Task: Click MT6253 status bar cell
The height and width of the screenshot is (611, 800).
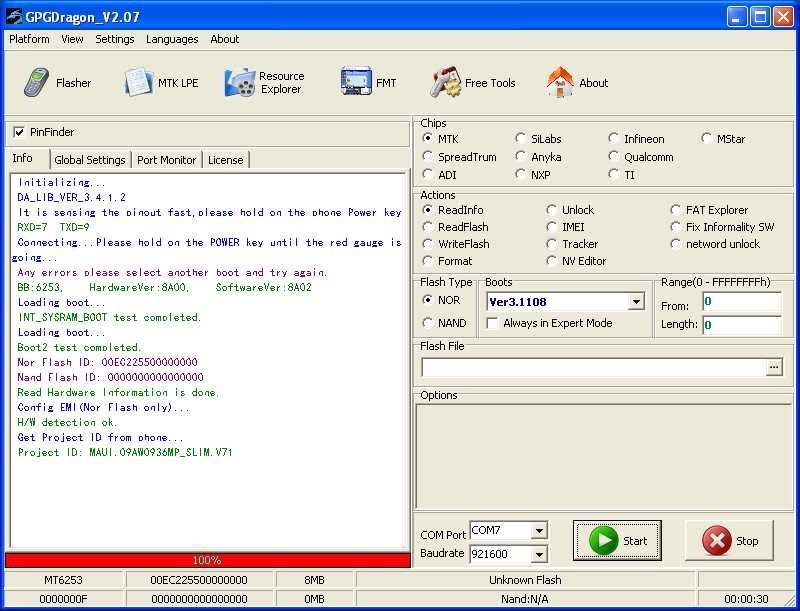Action: 63,580
